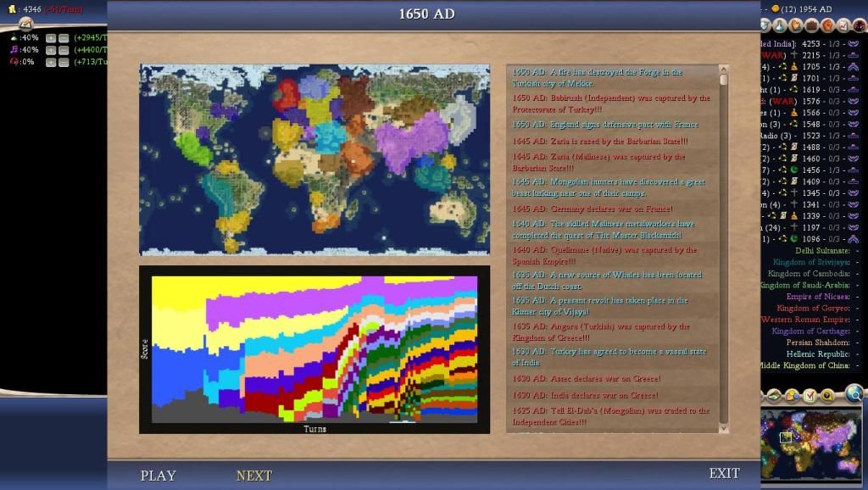Open the briefcase advisor icon
868x490 pixels.
coord(811,25)
